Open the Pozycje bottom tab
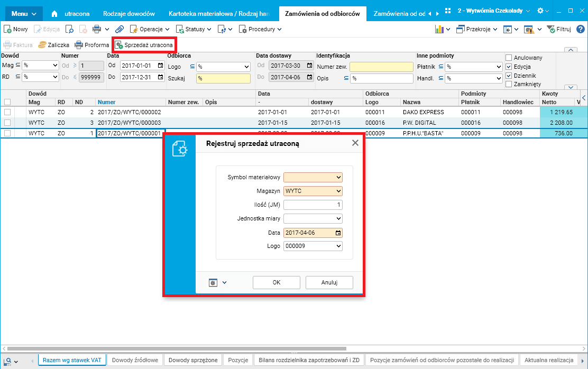The height and width of the screenshot is (369, 588). (x=238, y=360)
